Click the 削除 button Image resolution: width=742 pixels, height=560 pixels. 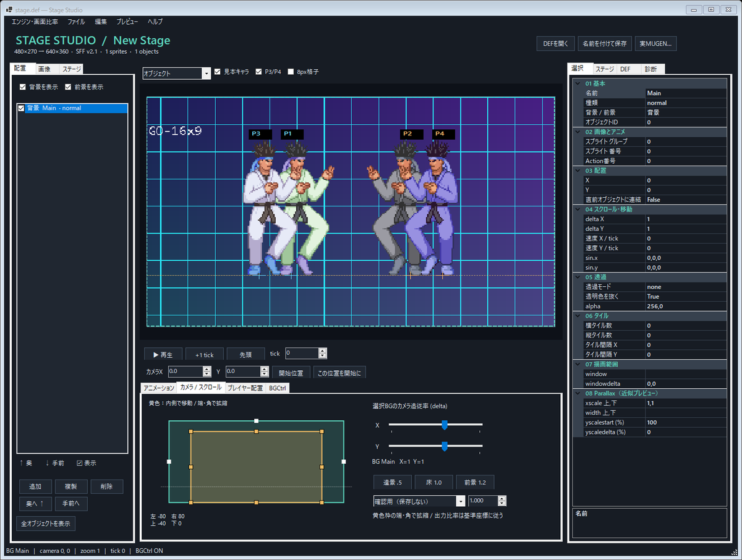[x=106, y=486]
